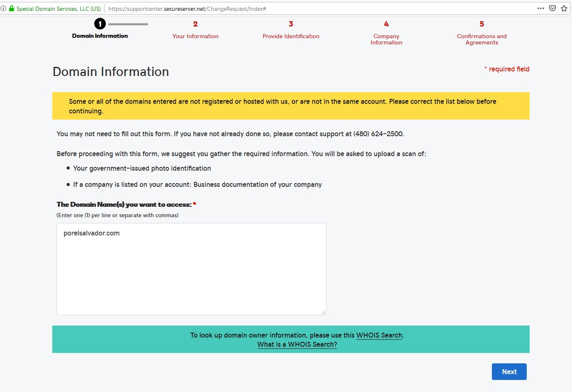Click the blue Next button
This screenshot has height=392, width=572.
pos(509,372)
